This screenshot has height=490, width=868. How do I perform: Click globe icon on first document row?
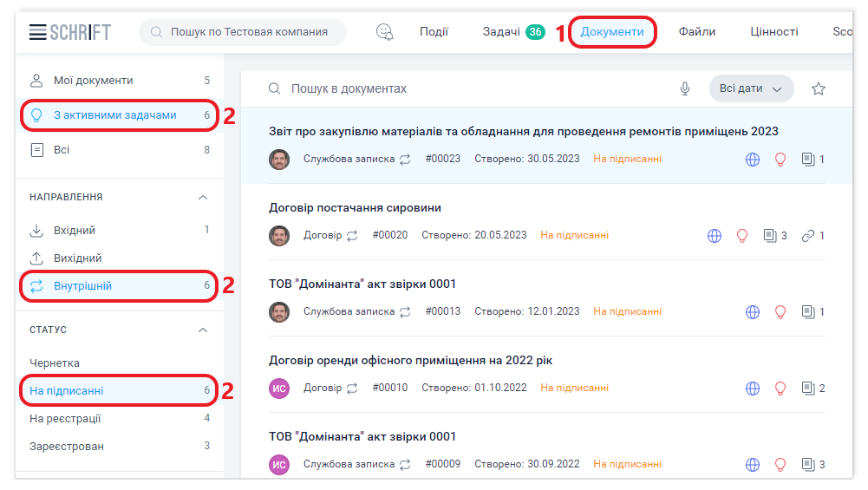[753, 160]
